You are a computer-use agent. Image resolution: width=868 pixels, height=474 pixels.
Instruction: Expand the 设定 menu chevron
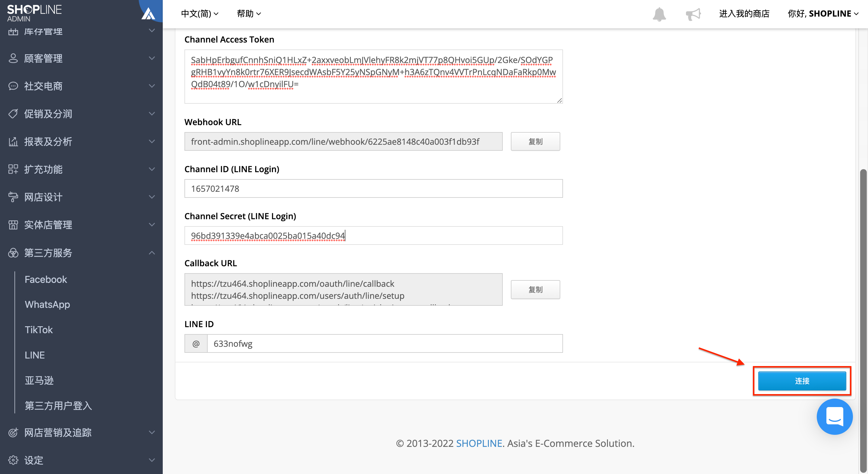[152, 460]
